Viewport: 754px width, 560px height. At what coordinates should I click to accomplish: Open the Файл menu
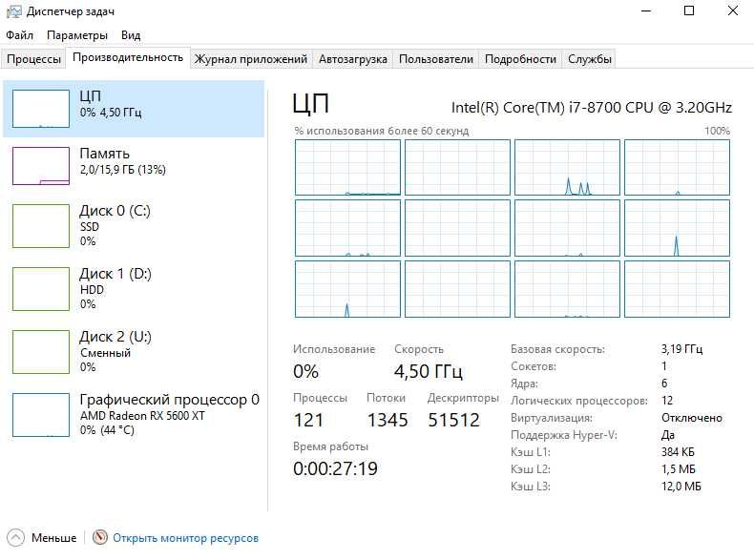tap(19, 35)
